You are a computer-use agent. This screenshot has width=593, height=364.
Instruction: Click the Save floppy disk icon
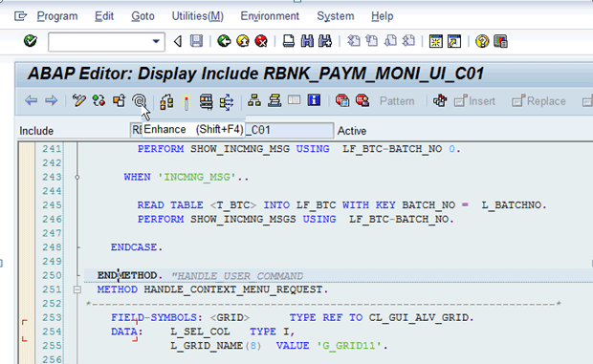click(196, 41)
